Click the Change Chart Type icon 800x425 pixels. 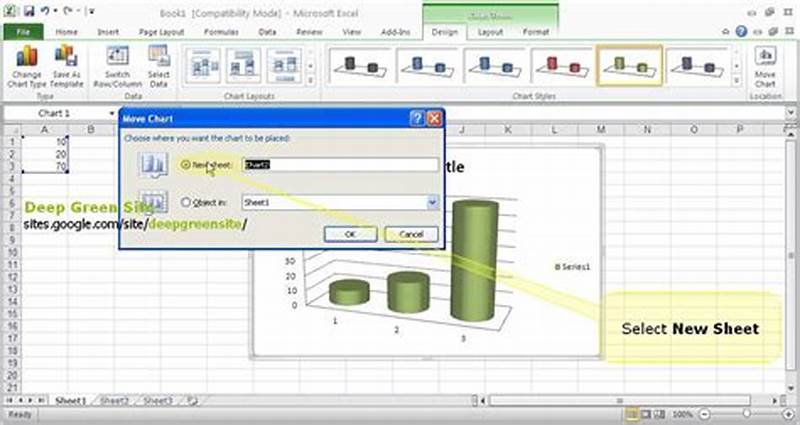click(x=27, y=66)
